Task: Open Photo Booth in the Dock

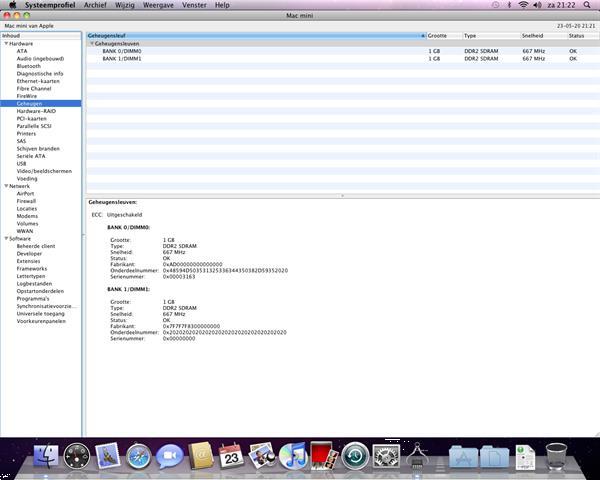Action: pos(324,456)
